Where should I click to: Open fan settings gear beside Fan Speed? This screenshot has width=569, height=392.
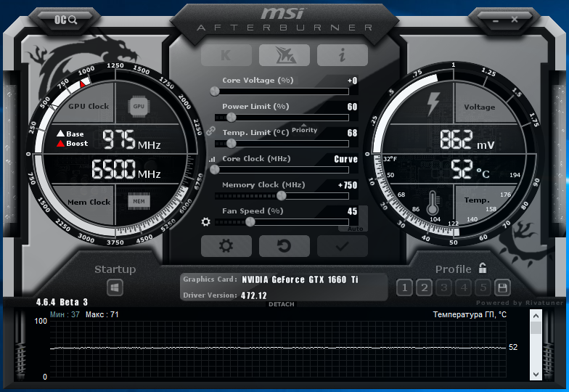click(206, 222)
